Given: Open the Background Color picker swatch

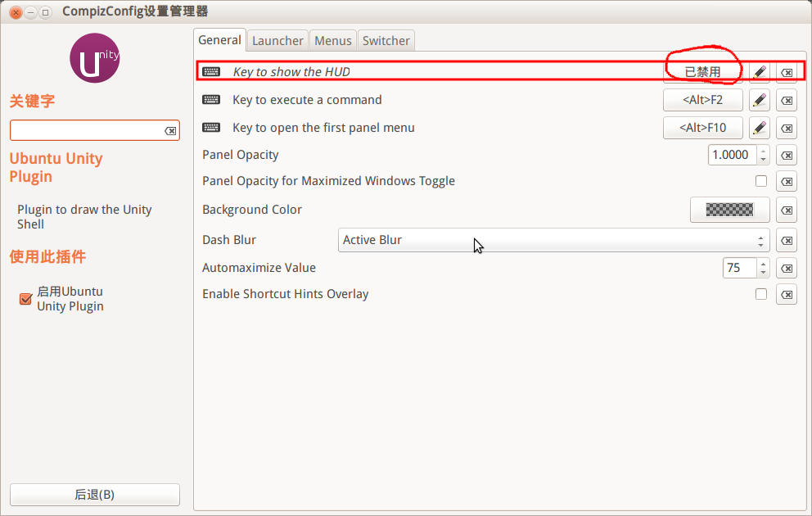Looking at the screenshot, I should (x=729, y=210).
